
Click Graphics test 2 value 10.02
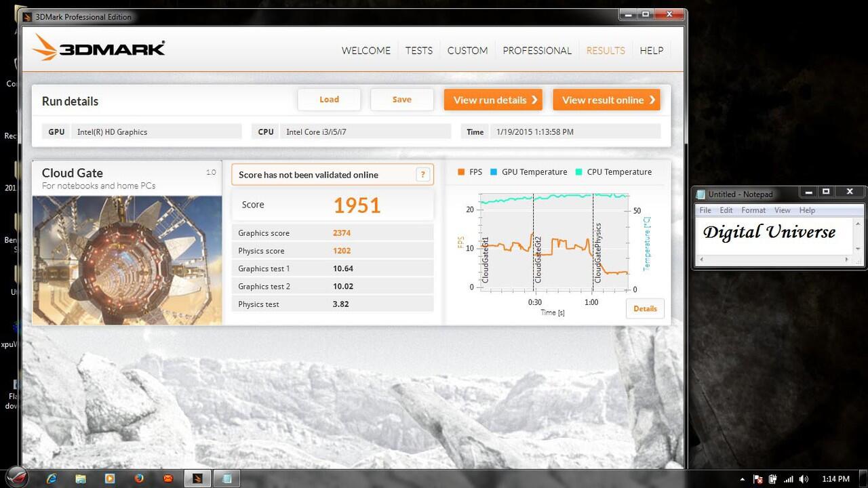coord(343,286)
